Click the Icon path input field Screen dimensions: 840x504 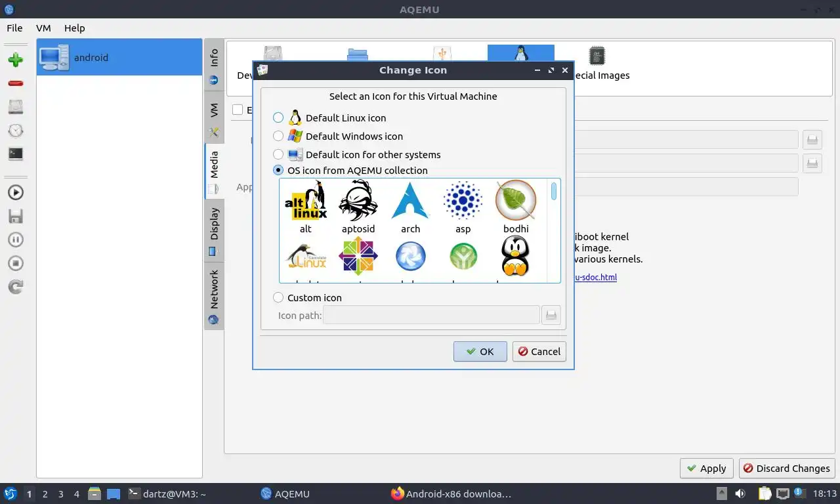(431, 315)
